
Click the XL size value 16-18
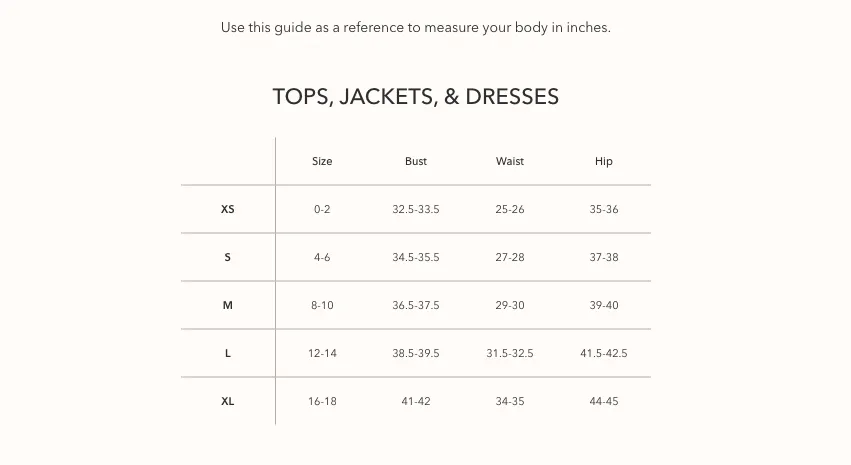click(322, 402)
